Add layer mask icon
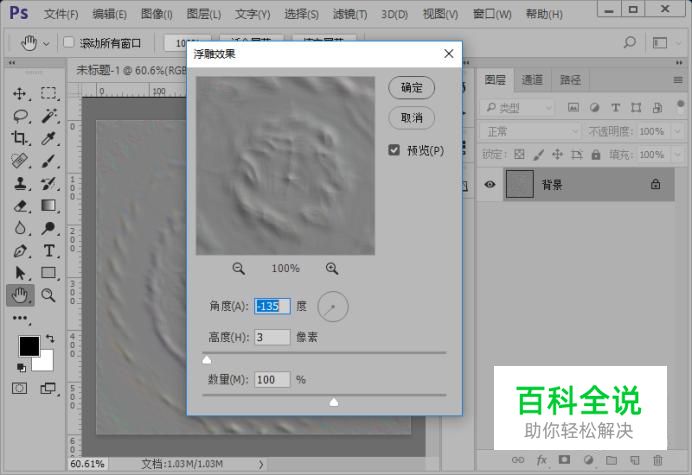692x475 pixels. [564, 460]
